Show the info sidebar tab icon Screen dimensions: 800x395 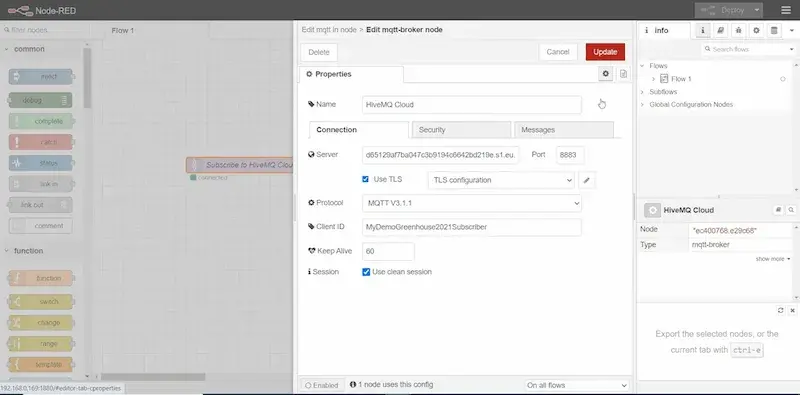(x=703, y=30)
